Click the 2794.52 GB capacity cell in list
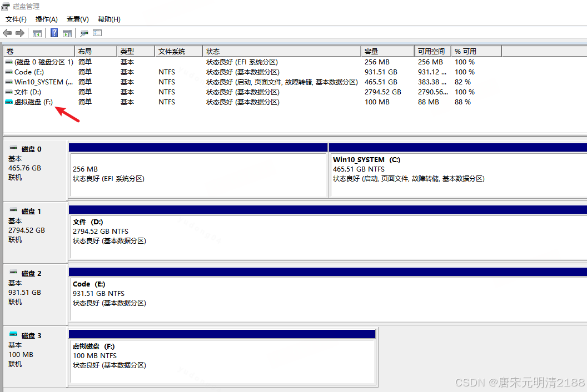This screenshot has height=392, width=587. (383, 92)
